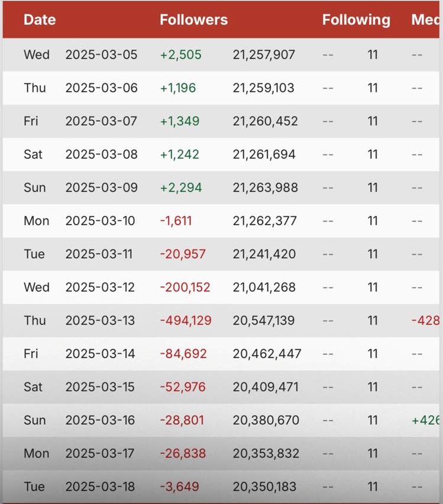This screenshot has width=443, height=504.
Task: Select the 2025-03-07 date entry
Action: click(x=101, y=121)
